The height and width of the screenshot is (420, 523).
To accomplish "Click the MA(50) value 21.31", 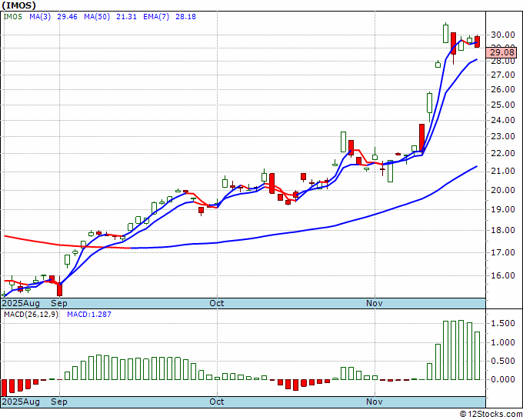I will 126,17.
